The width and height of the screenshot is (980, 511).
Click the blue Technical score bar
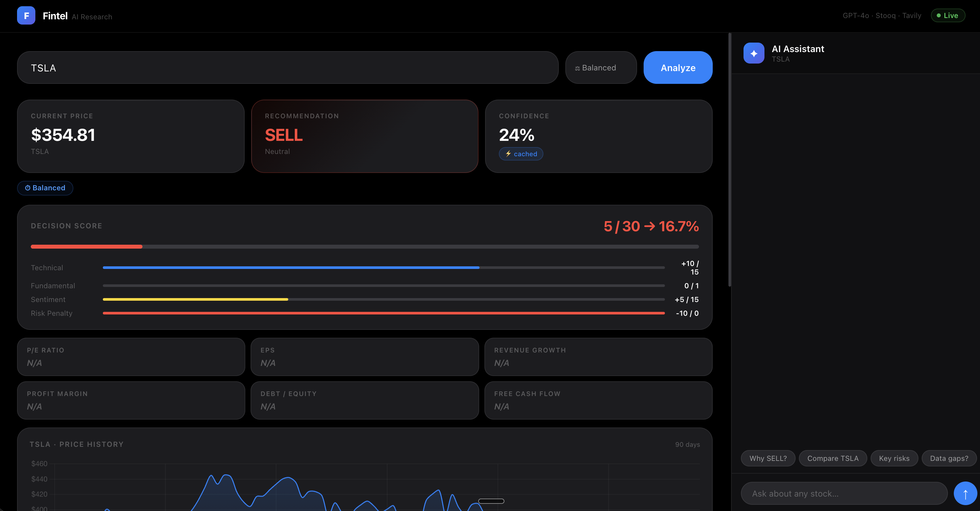click(291, 268)
